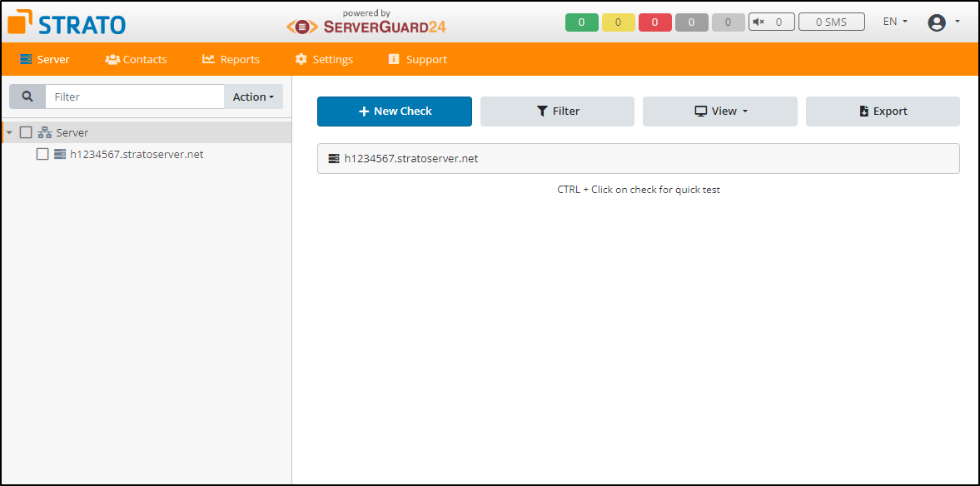The width and height of the screenshot is (980, 486).
Task: Click the red alerts counter
Action: click(x=654, y=22)
